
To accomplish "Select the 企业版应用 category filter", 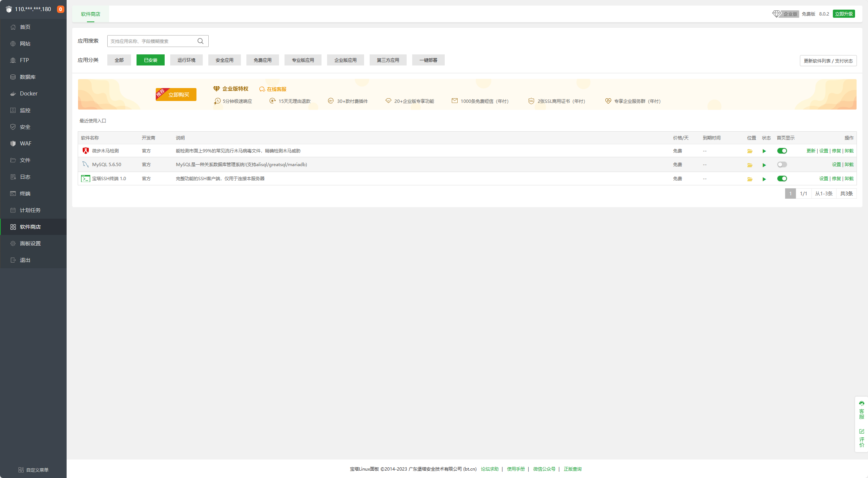I will (346, 60).
